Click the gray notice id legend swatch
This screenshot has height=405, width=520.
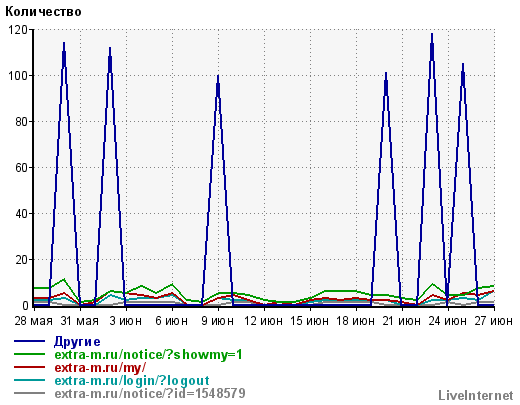coord(29,393)
